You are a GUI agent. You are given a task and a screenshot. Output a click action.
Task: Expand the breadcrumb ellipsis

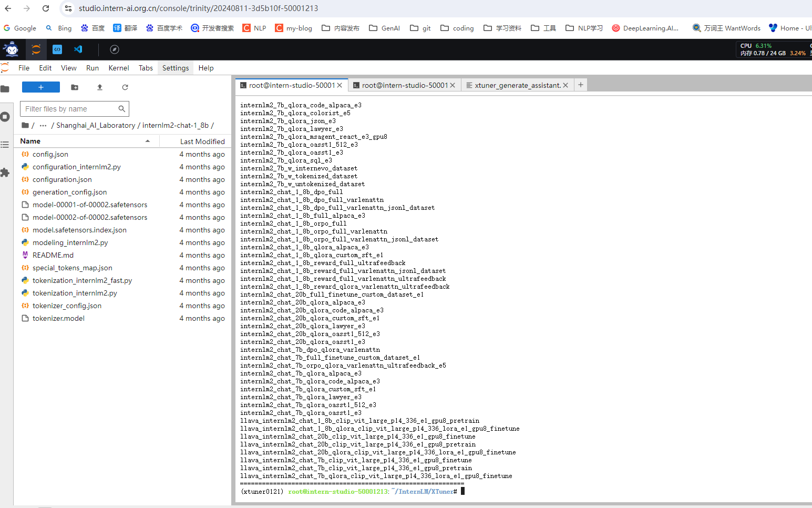pyautogui.click(x=43, y=125)
